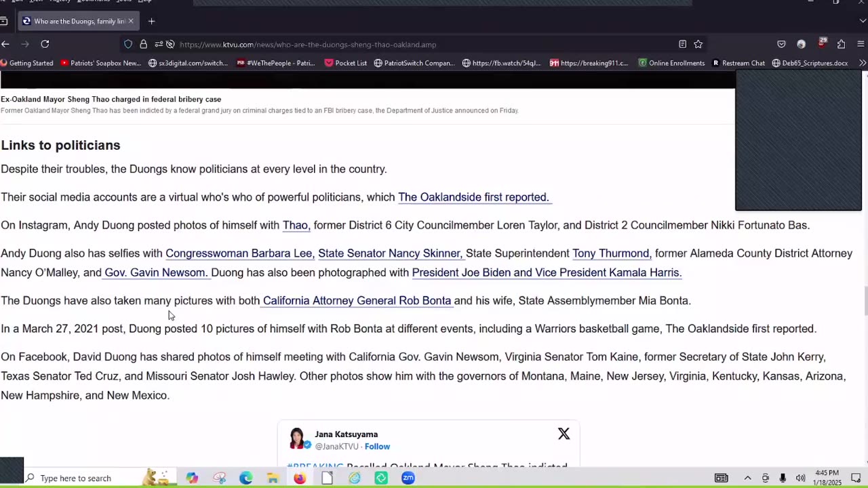
Task: Go back to previous page
Action: coord(5,44)
